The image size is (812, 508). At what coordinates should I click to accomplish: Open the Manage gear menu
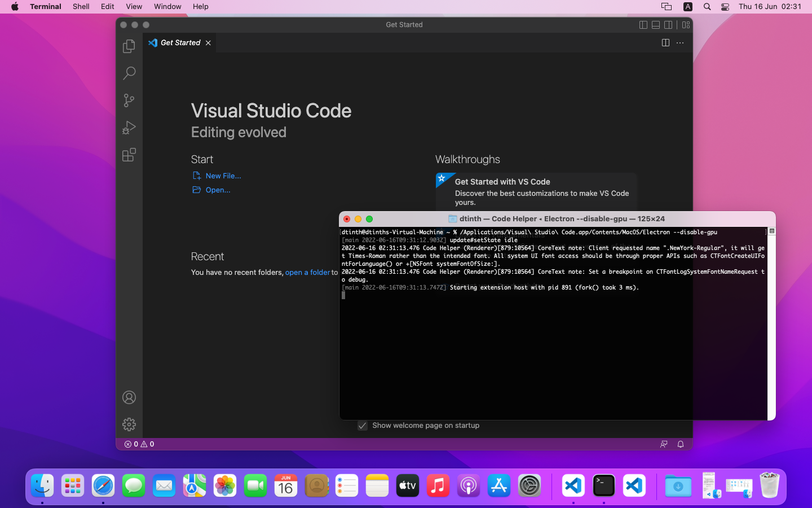[129, 424]
